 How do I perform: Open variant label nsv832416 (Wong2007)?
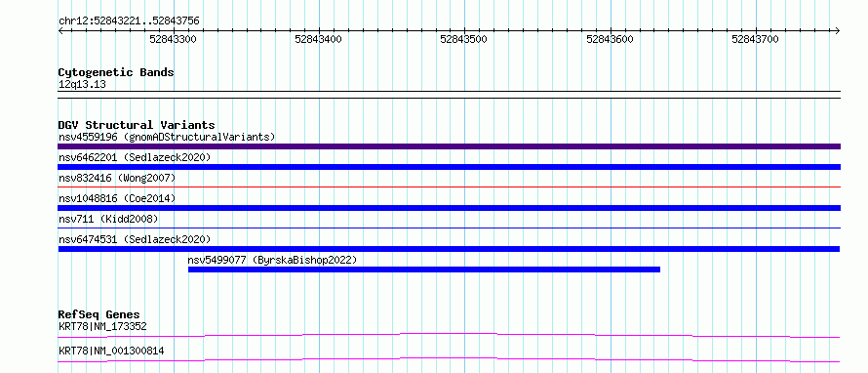point(117,178)
